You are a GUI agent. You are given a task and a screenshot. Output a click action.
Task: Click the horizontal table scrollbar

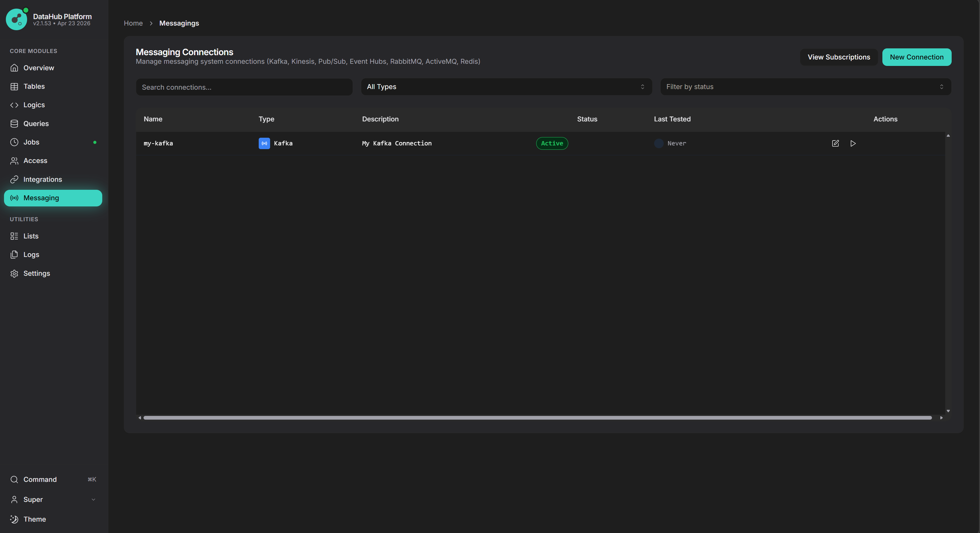(x=537, y=418)
